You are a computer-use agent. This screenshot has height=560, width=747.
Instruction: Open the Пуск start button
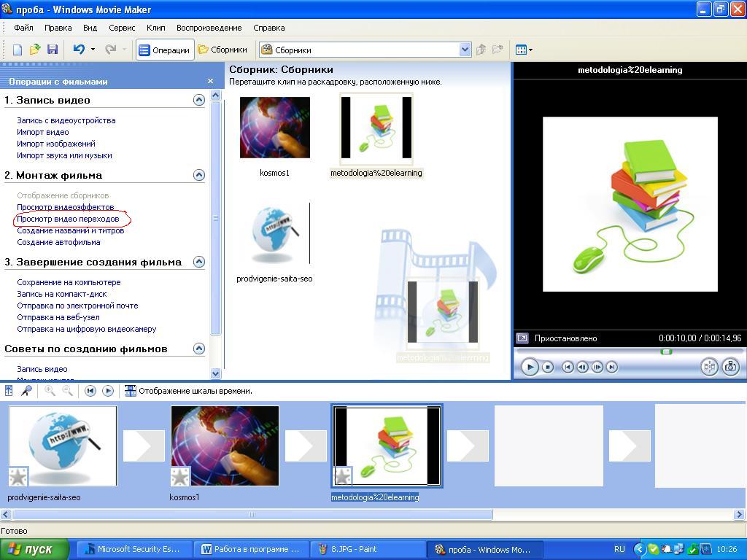point(34,550)
